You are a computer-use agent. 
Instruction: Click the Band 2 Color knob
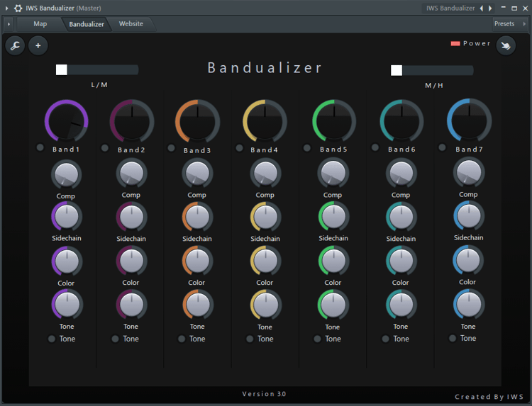(132, 261)
